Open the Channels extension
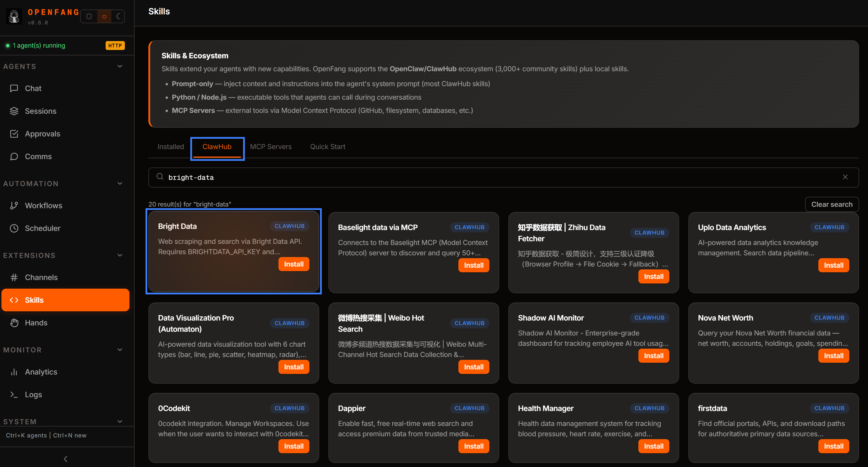Viewport: 868px width, 467px height. (41, 277)
